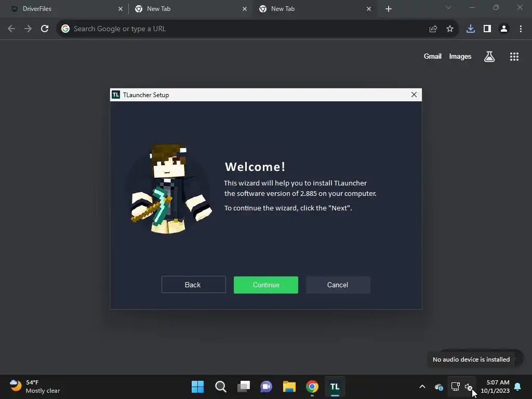Screen dimensions: 532x399
Task: Open the clock showing 5:07 AM
Action: [495, 387]
